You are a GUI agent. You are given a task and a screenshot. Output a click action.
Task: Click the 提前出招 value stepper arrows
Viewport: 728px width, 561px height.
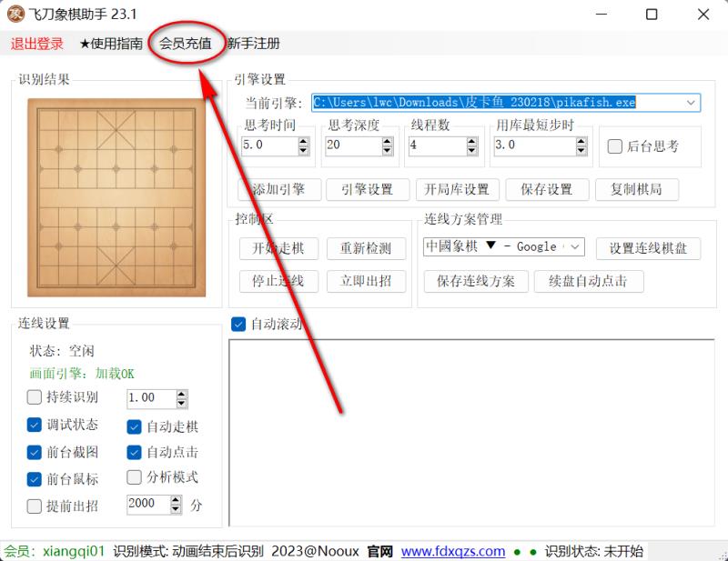pos(176,505)
